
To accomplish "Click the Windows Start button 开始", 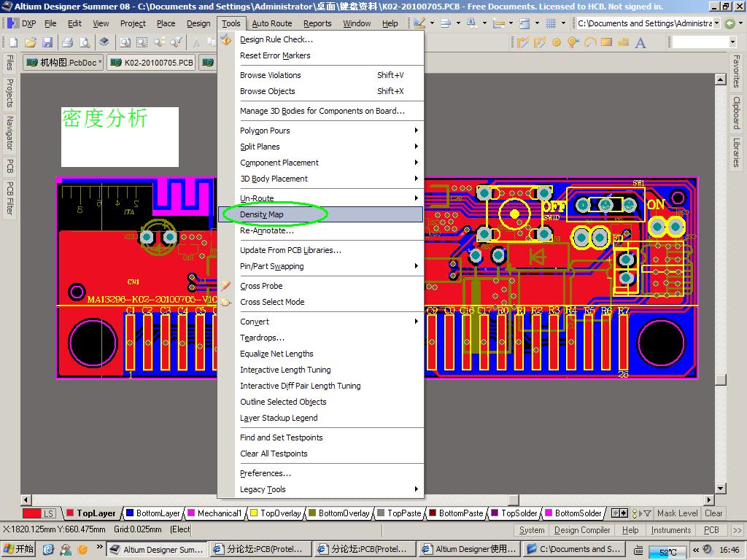I will 19,550.
